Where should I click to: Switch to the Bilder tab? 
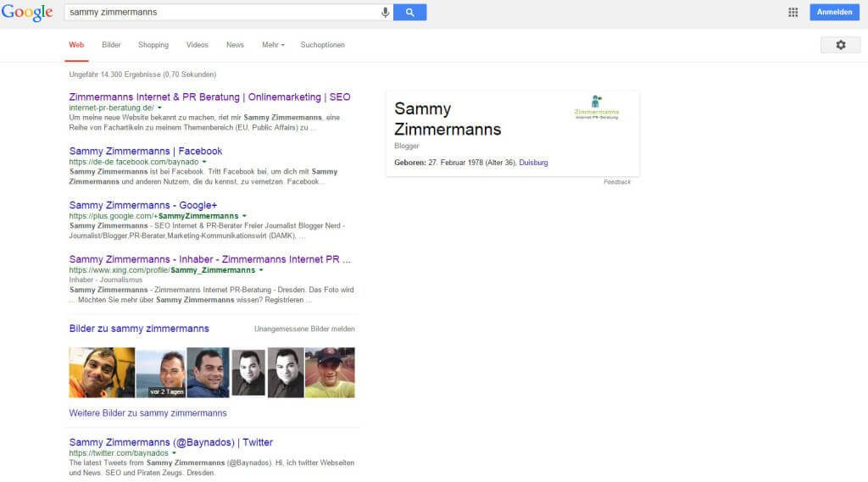(x=111, y=45)
